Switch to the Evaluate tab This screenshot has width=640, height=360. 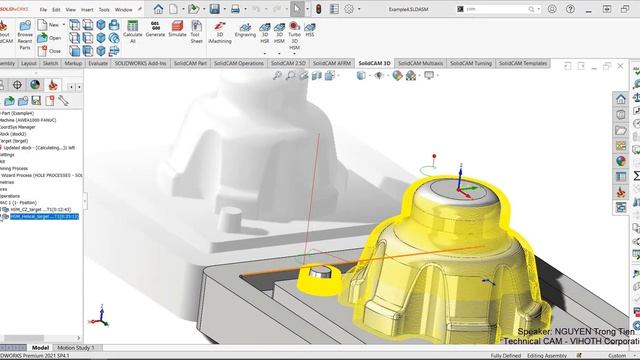98,63
